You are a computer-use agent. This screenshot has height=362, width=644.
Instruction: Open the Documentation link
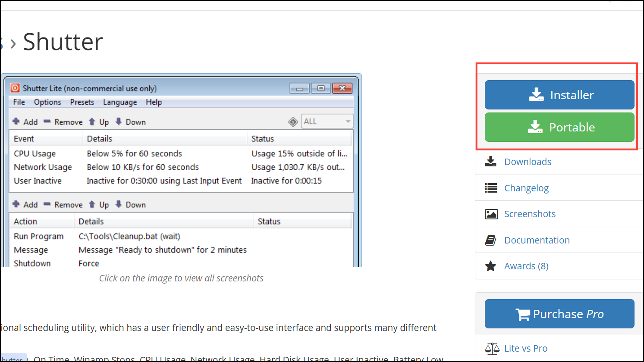(x=537, y=240)
